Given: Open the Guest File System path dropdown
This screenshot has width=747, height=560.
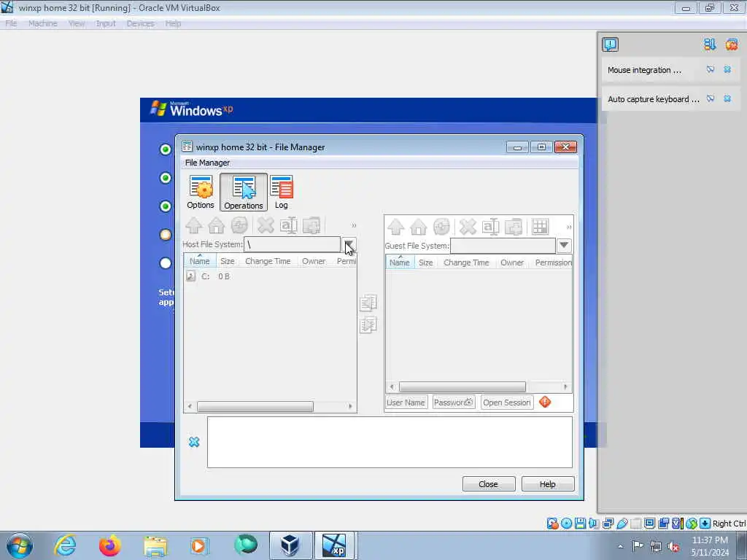Looking at the screenshot, I should pyautogui.click(x=564, y=246).
